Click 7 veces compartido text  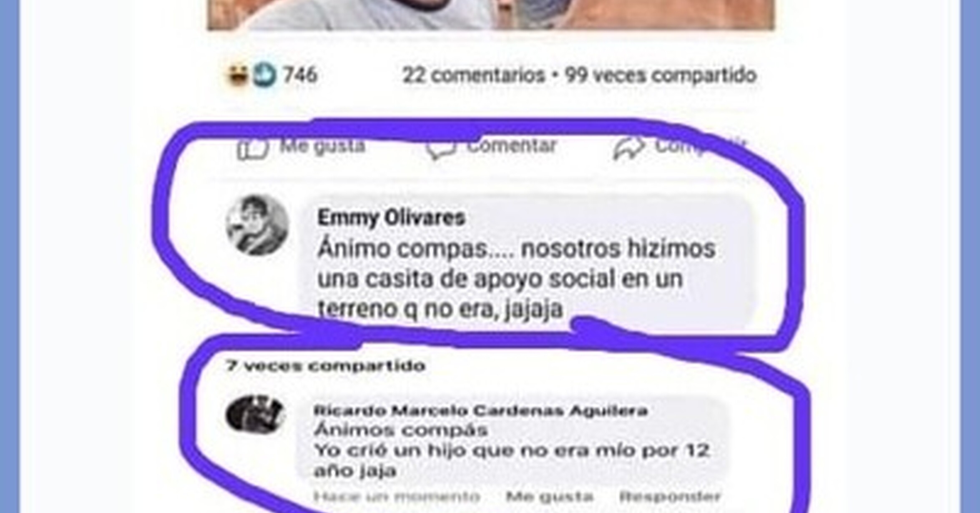[x=325, y=366]
